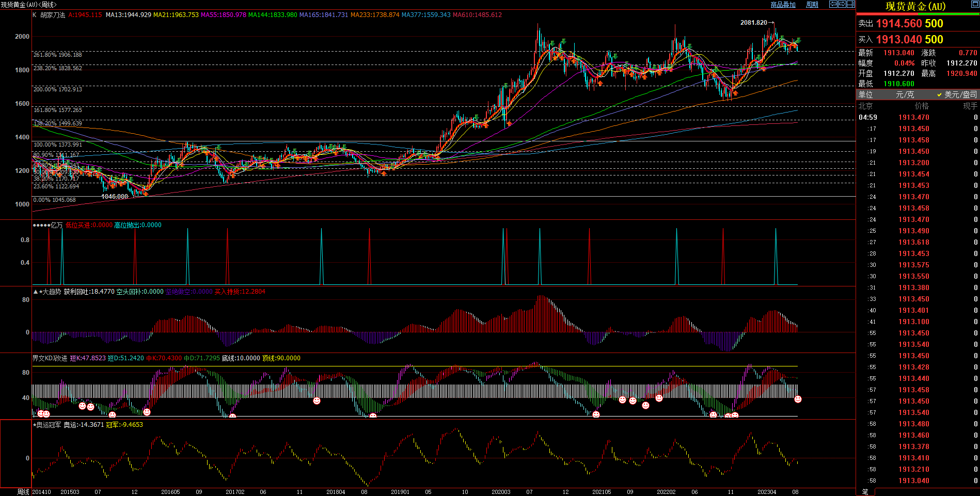This screenshot has width=980, height=496.
Task: Open the 周线 period selector at bottom left
Action: click(23, 492)
